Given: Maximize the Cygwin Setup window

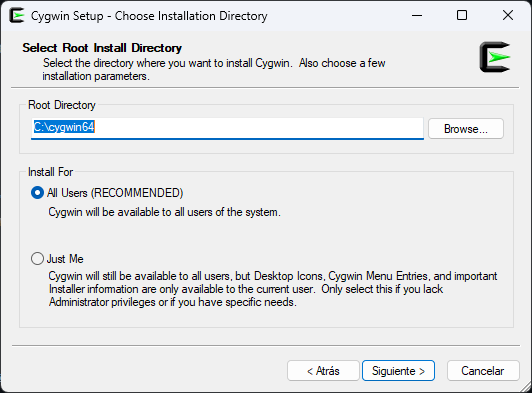Looking at the screenshot, I should point(462,15).
